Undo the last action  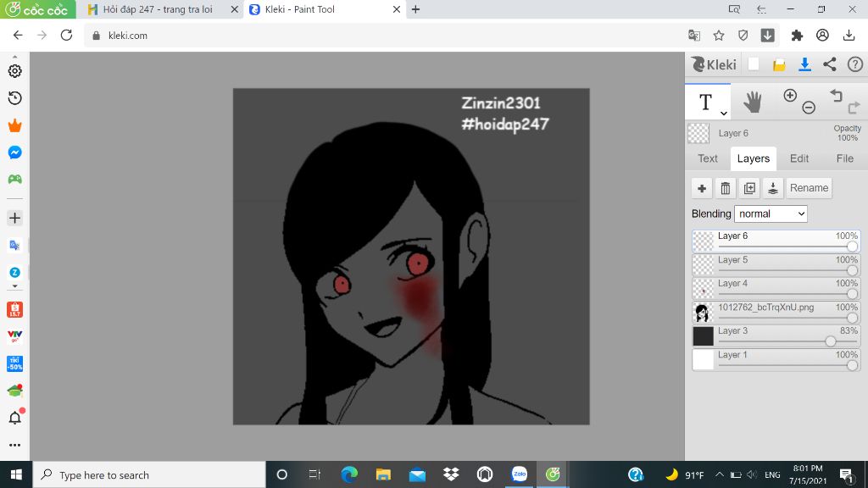tap(836, 96)
